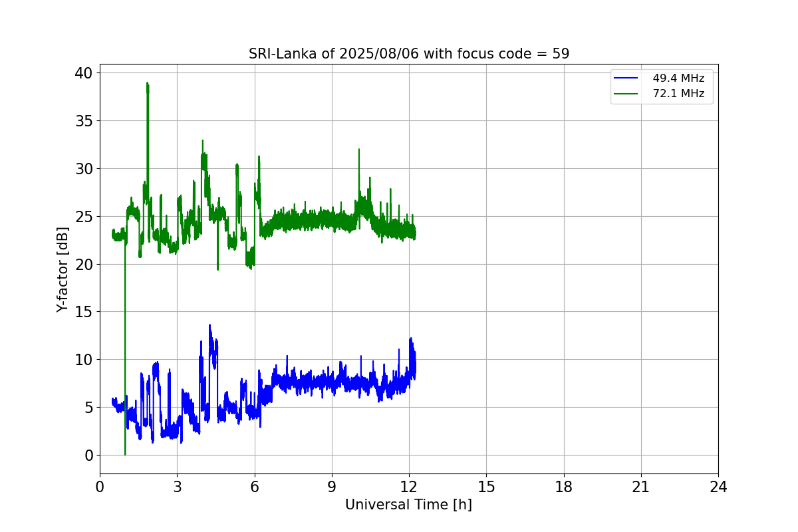Click the x-axis tick label 15
Image resolution: width=798 pixels, height=532 pixels.
tap(486, 487)
